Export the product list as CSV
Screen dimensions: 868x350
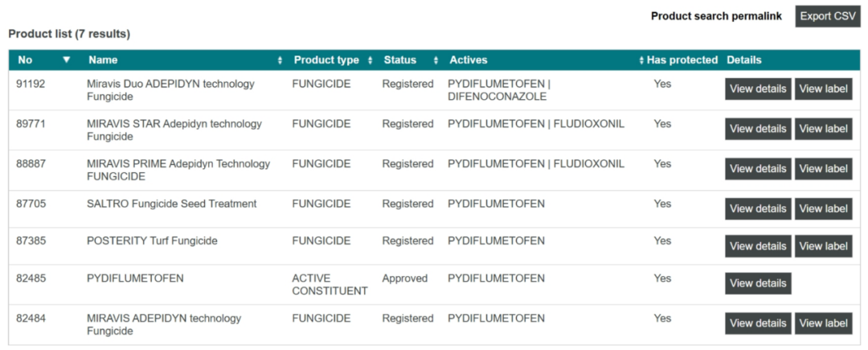click(x=828, y=16)
